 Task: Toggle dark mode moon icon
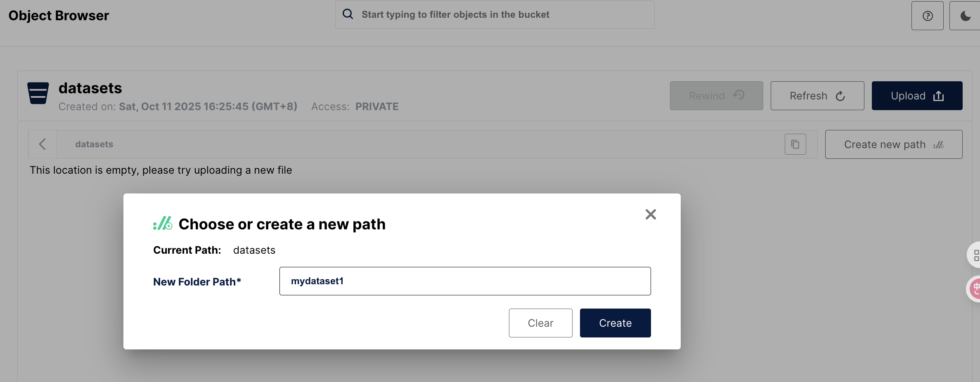click(x=965, y=16)
